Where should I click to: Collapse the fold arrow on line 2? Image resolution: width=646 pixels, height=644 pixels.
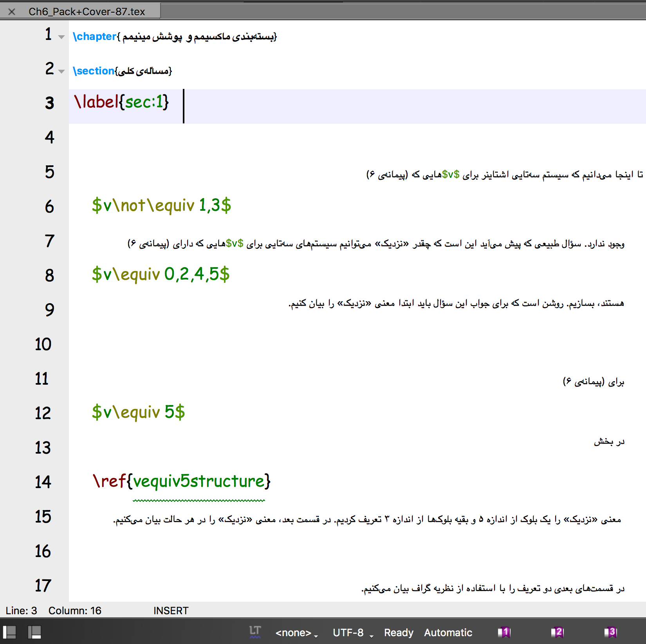61,71
